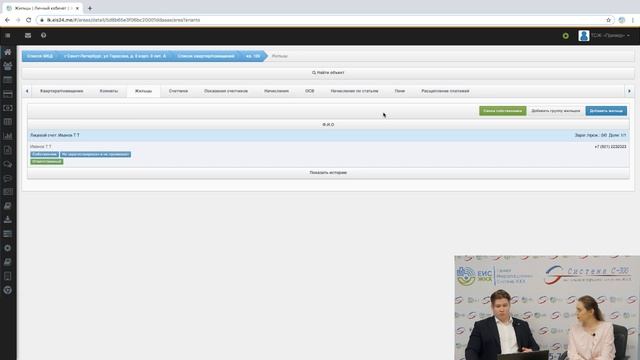Switch to the Комнаты tab
The image size is (640, 360).
point(109,91)
